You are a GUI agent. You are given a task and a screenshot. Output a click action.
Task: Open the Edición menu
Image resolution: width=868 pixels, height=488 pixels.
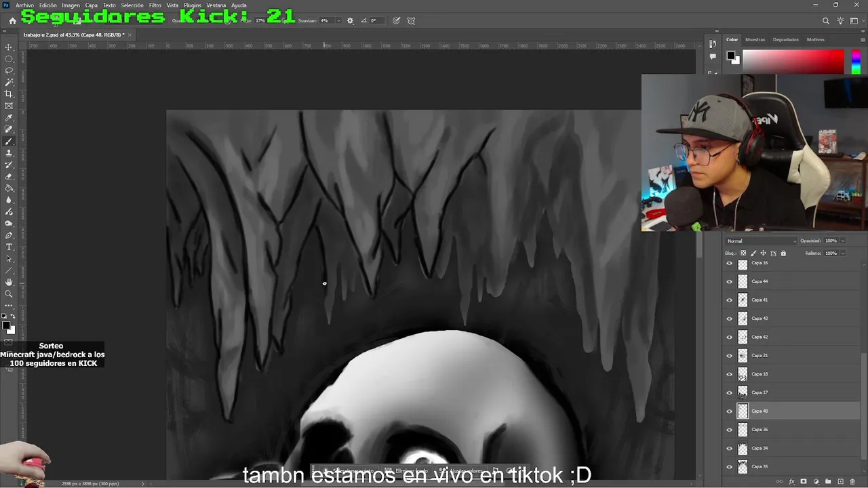click(48, 5)
